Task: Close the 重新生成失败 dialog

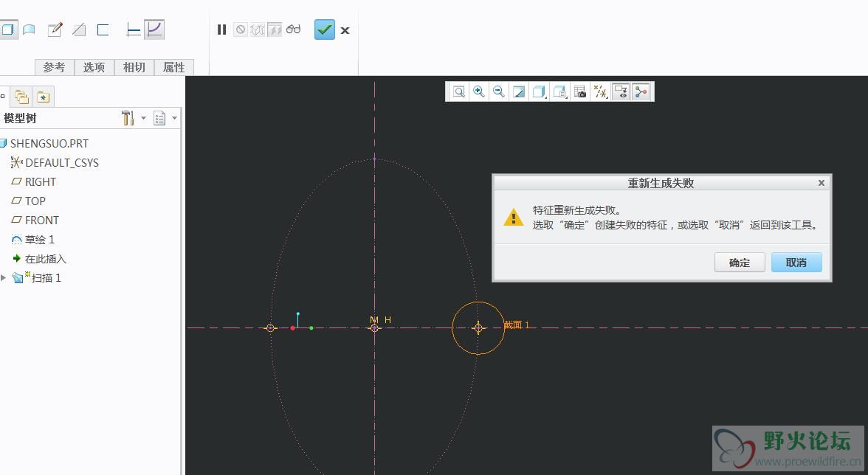Action: pos(821,183)
